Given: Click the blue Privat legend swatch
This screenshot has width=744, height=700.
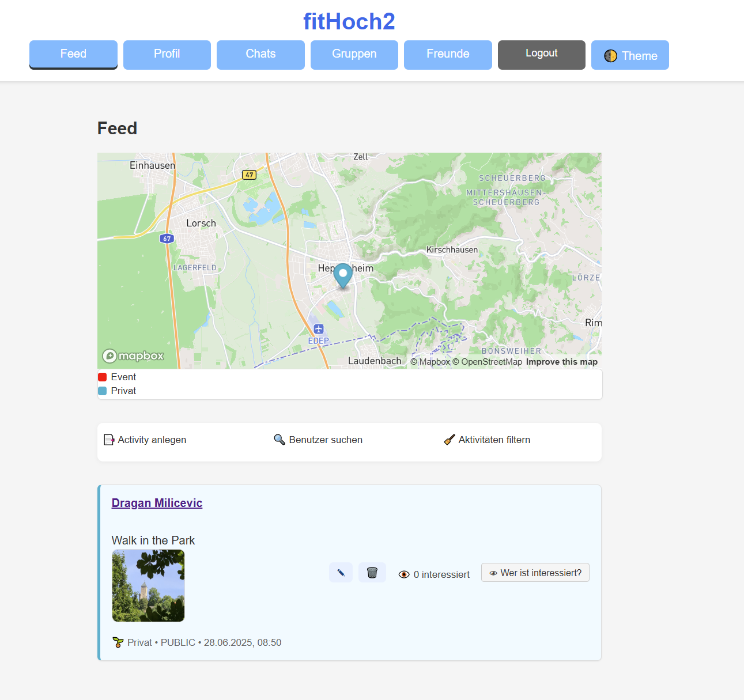Looking at the screenshot, I should point(103,391).
